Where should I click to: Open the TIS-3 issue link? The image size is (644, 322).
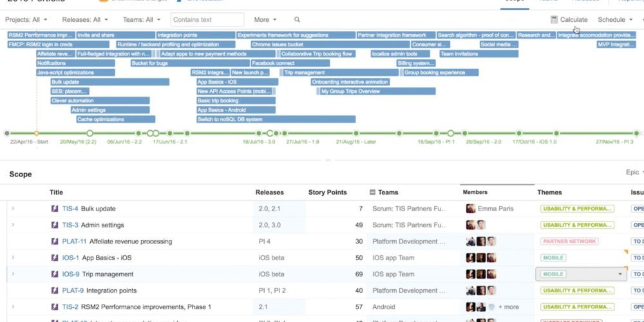(x=70, y=225)
